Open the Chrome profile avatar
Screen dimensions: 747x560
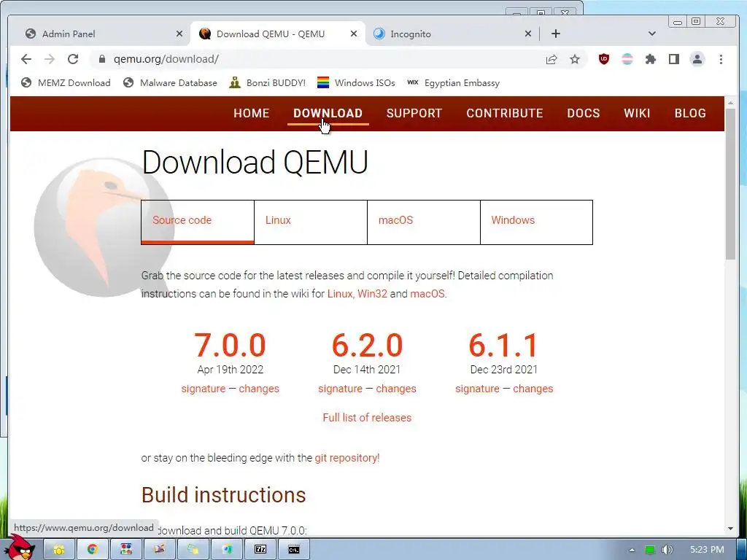pos(697,59)
